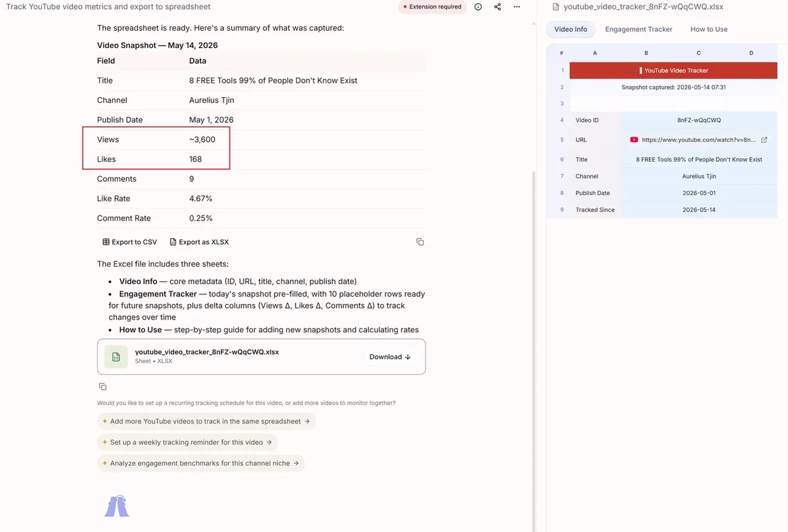Click May 1, 2026 publish date in summary
This screenshot has width=788, height=532.
(211, 120)
